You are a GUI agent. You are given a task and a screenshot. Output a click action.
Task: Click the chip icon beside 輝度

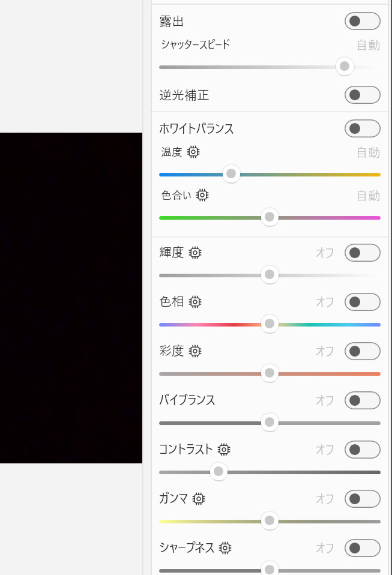click(195, 253)
